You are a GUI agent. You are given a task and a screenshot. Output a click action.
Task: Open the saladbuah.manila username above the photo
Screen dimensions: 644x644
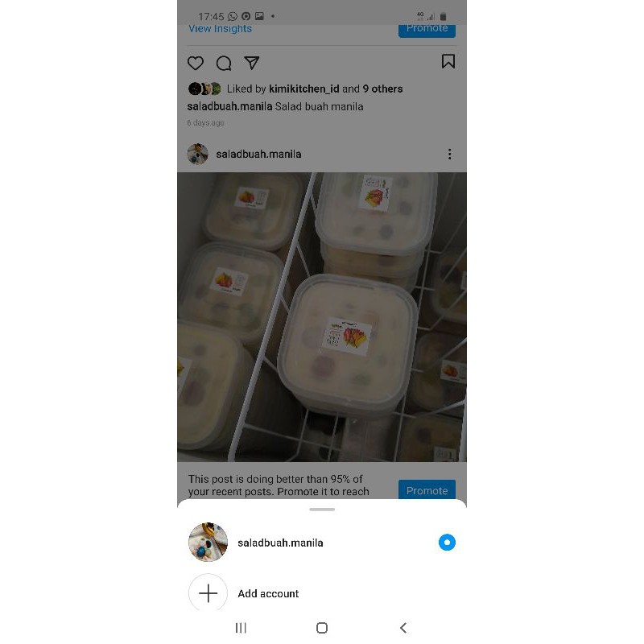[258, 154]
